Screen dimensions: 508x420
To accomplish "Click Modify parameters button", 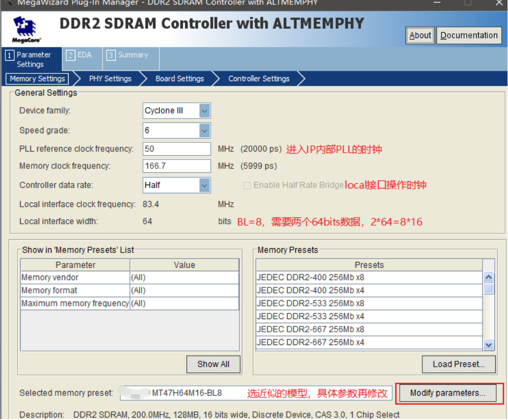I will coord(447,393).
